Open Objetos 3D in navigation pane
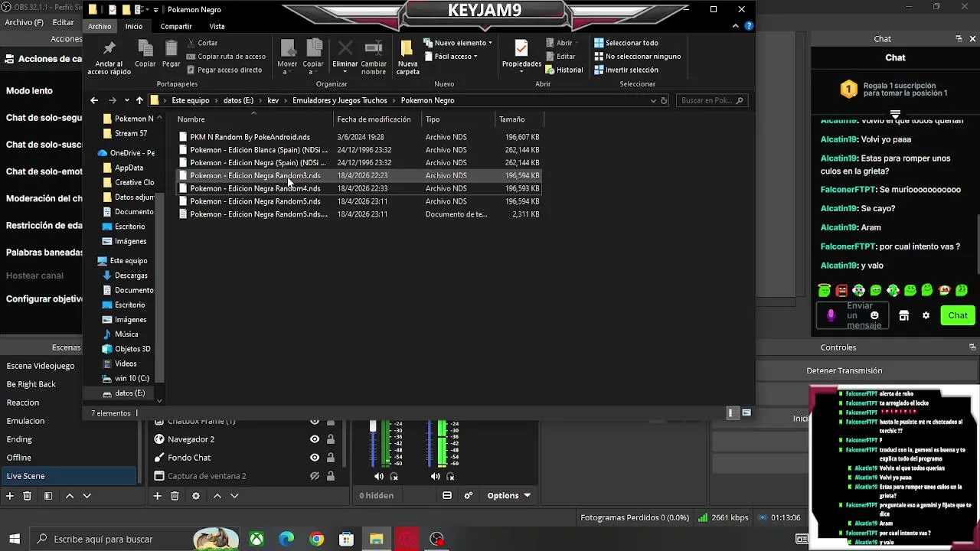Viewport: 980px width, 551px height. point(126,349)
